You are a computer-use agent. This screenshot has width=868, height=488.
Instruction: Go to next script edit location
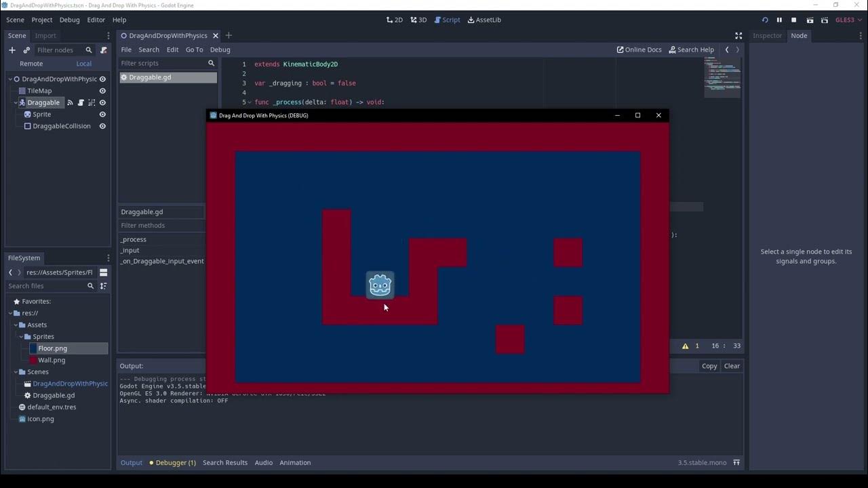click(x=738, y=49)
